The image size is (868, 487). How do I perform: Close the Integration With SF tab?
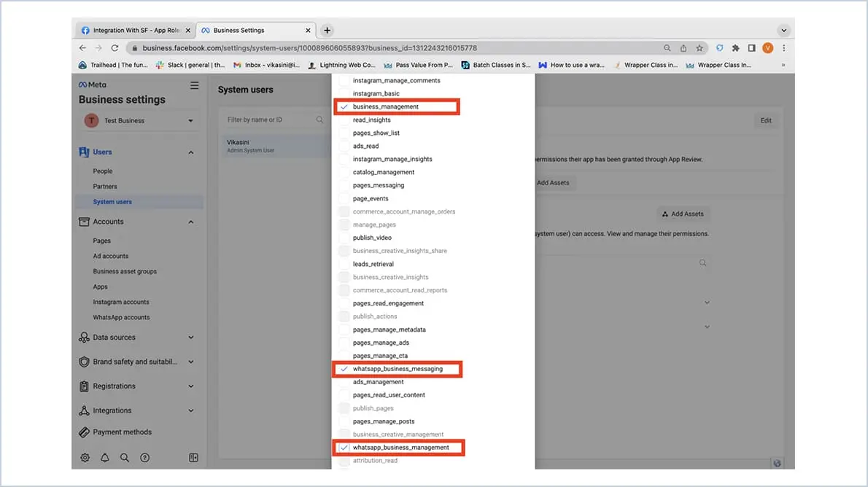187,31
